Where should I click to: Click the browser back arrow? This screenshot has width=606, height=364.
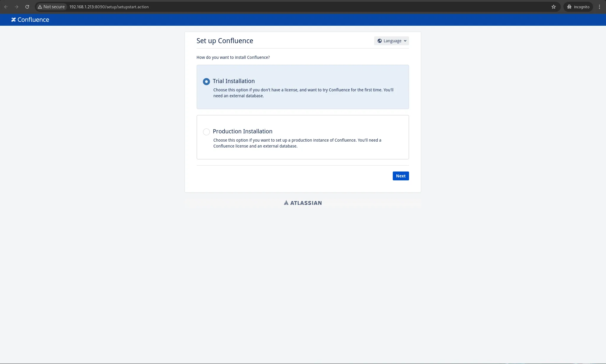[x=6, y=7]
